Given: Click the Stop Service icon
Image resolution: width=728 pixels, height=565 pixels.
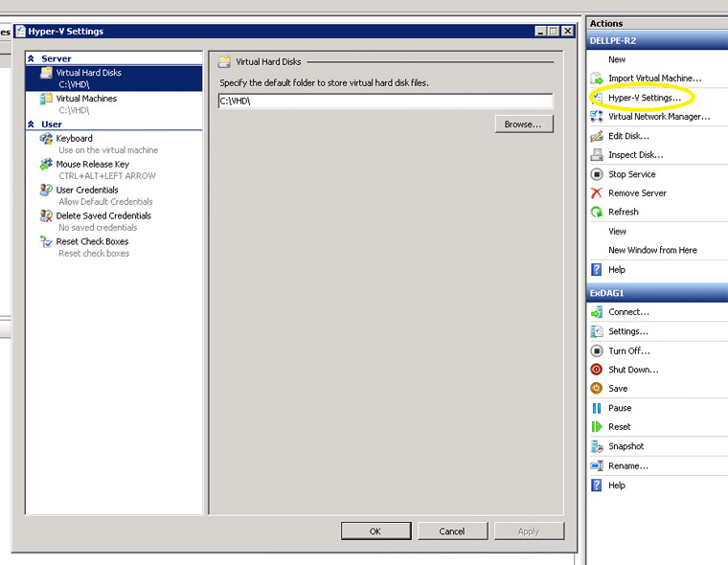Looking at the screenshot, I should click(597, 174).
